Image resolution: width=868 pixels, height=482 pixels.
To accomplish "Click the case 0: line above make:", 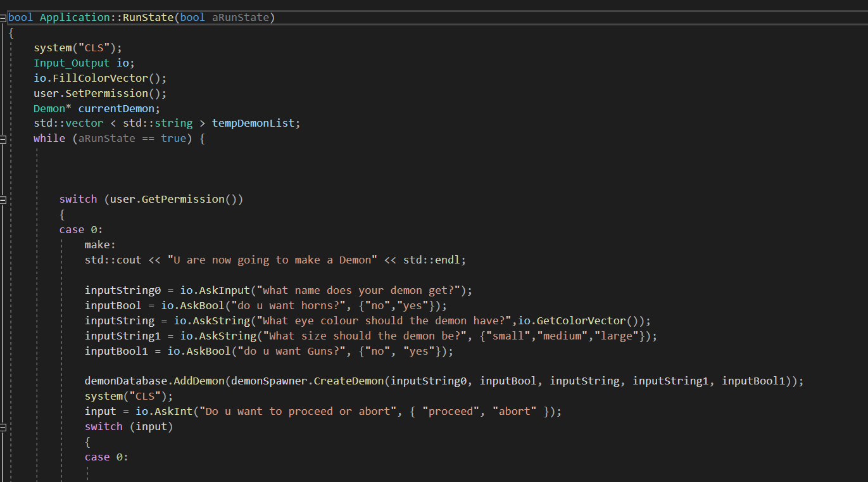I will [x=81, y=229].
